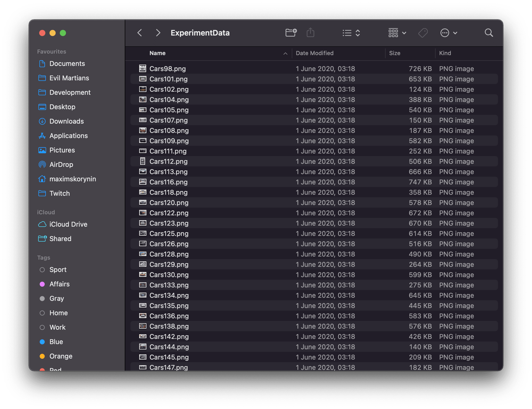The width and height of the screenshot is (532, 409).
Task: Click the Share toolbar icon
Action: (310, 33)
